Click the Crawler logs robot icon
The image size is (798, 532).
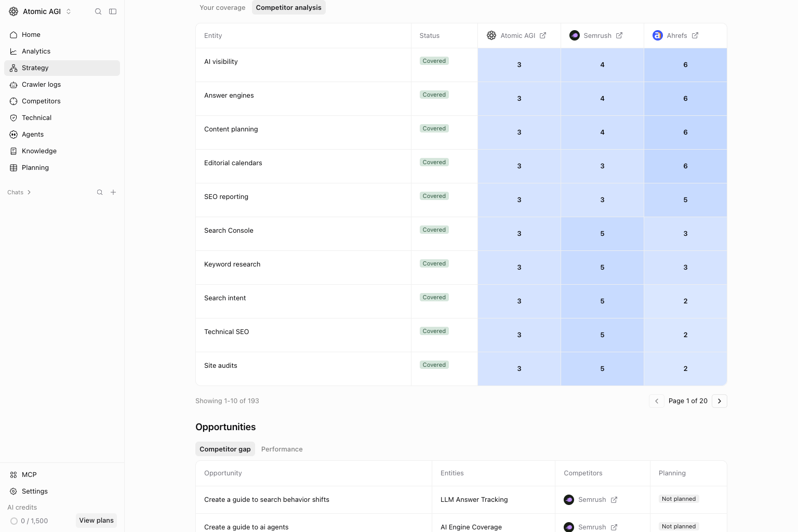tap(14, 85)
